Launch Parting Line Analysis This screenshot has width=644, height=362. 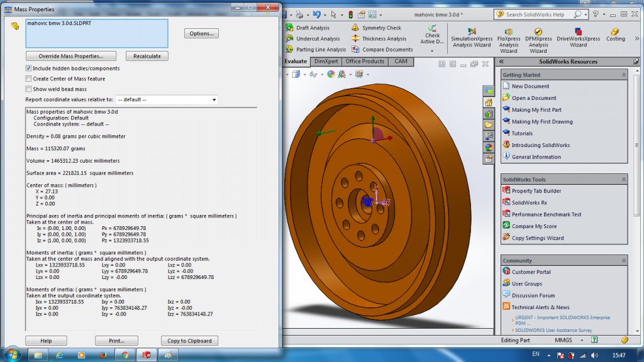coord(316,49)
